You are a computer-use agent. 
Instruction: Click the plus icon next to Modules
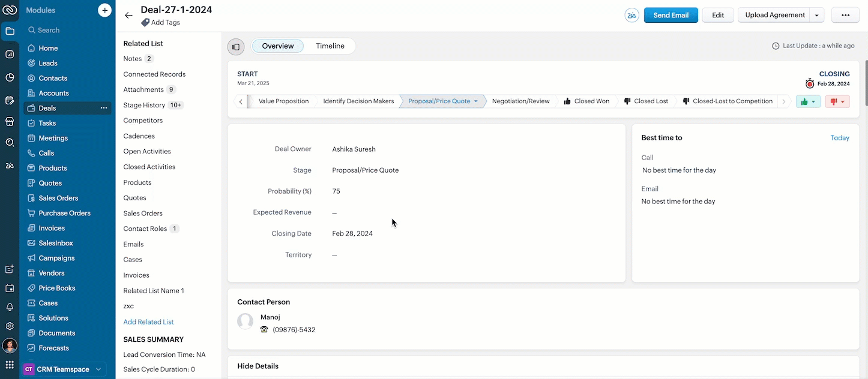click(x=104, y=10)
